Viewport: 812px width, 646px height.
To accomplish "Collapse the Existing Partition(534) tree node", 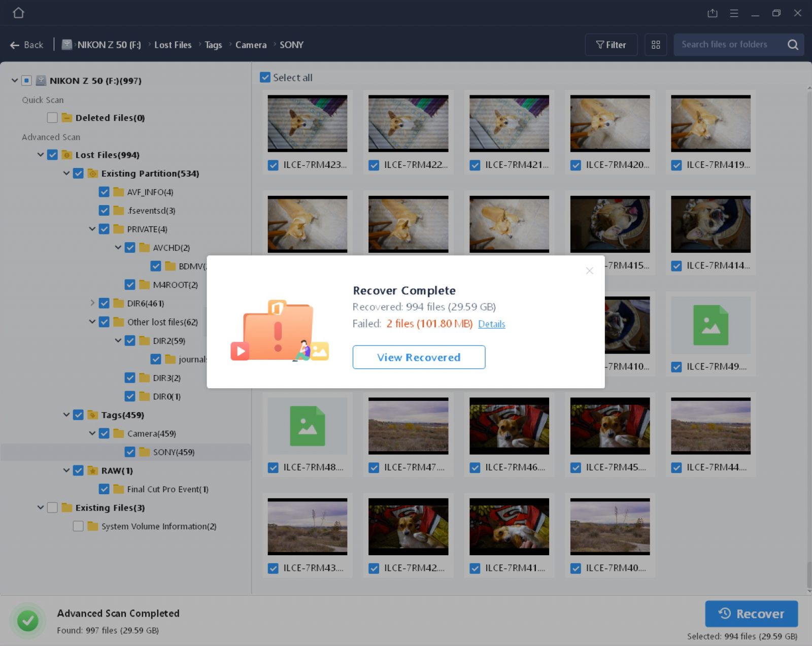I will coord(66,173).
